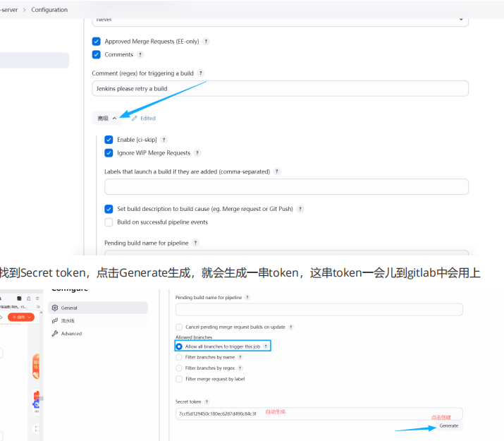Image resolution: width=504 pixels, height=441 pixels.
Task: Open help icon next to Comments
Action: point(140,54)
